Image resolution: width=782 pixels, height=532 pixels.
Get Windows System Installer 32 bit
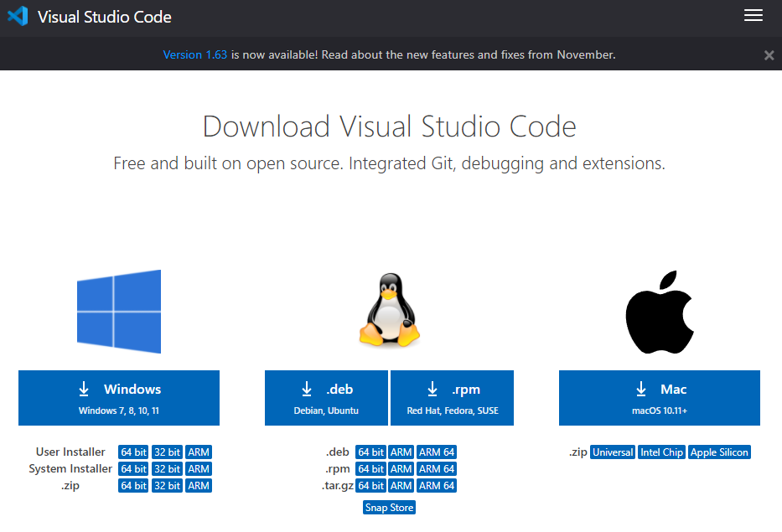[167, 468]
